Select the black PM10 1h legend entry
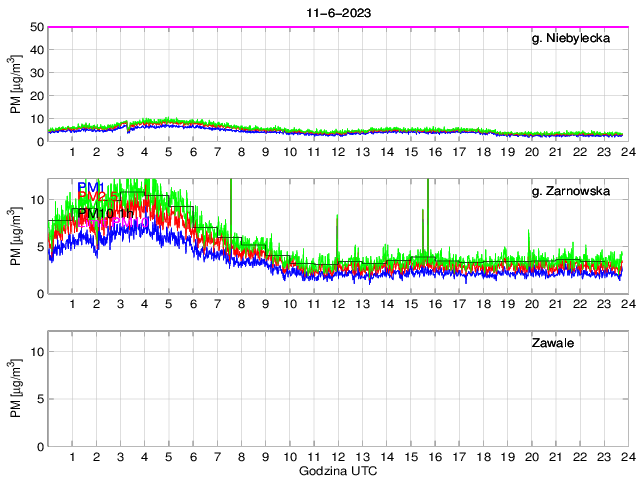This screenshot has width=640, height=480. tap(104, 213)
